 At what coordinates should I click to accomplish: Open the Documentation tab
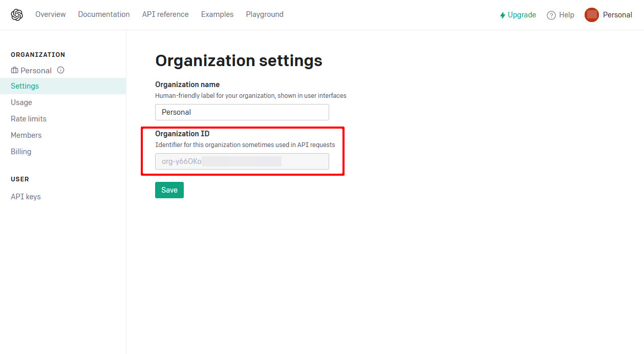point(104,14)
